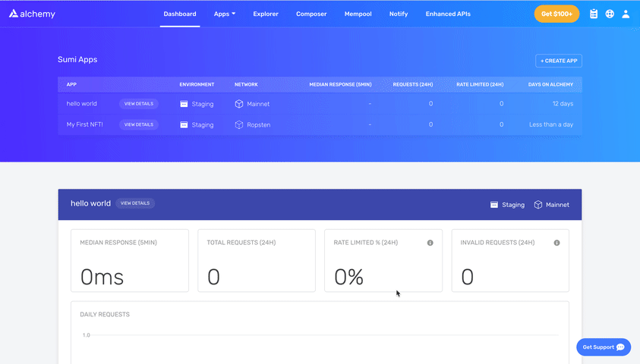Screen dimensions: 640x364
Task: Open the user profile icon
Action: [626, 14]
